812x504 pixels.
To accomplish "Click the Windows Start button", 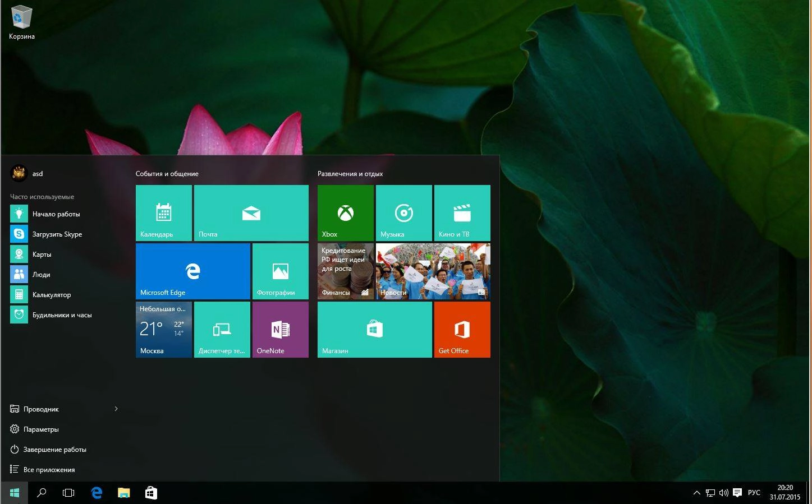I will click(14, 493).
